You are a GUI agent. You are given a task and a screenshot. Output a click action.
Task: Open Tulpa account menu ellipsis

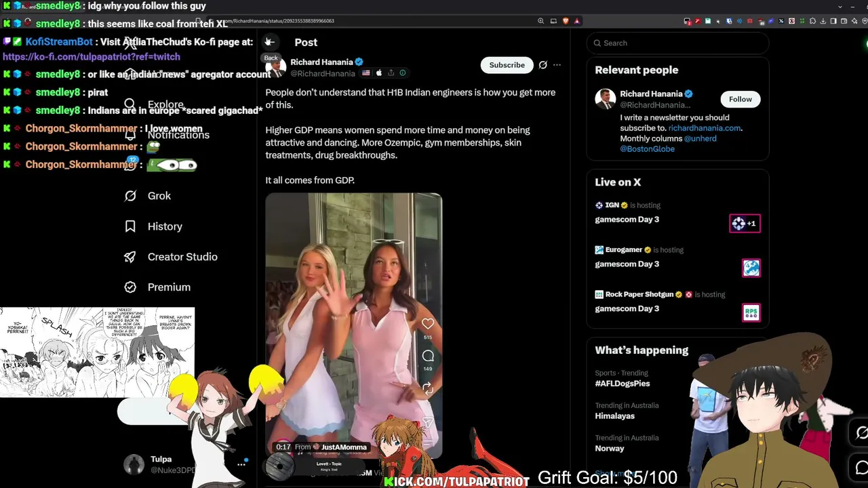tap(241, 465)
